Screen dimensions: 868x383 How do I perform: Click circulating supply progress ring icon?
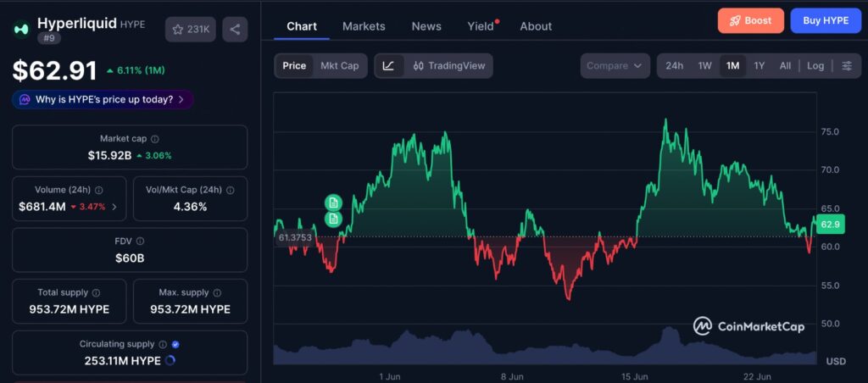170,361
